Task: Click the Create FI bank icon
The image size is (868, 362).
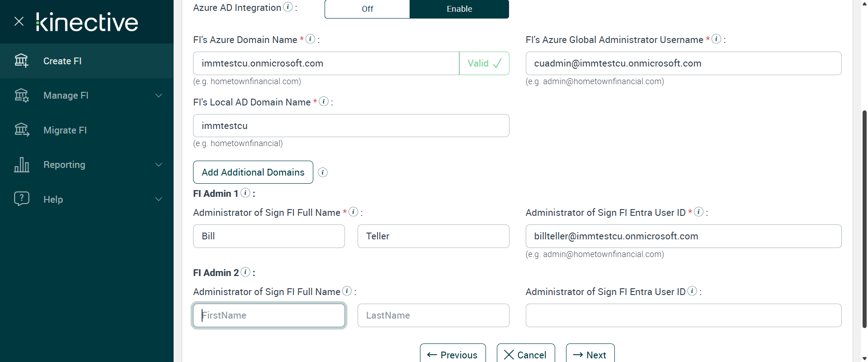Action: click(22, 61)
